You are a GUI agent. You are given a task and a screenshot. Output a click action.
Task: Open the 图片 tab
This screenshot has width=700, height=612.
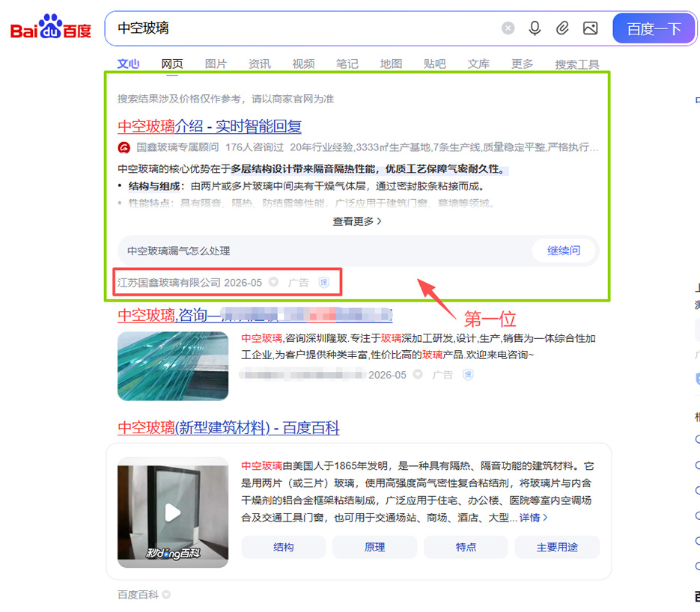(216, 64)
